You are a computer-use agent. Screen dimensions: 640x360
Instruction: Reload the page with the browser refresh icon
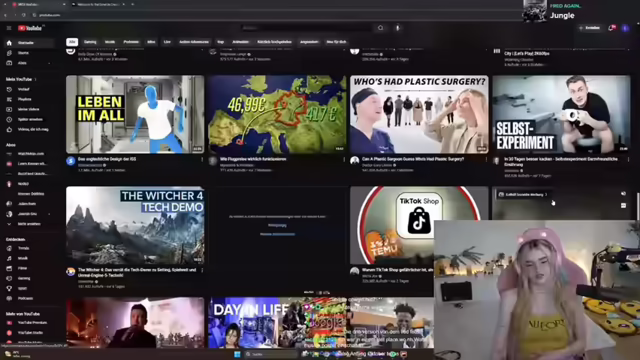[24, 15]
